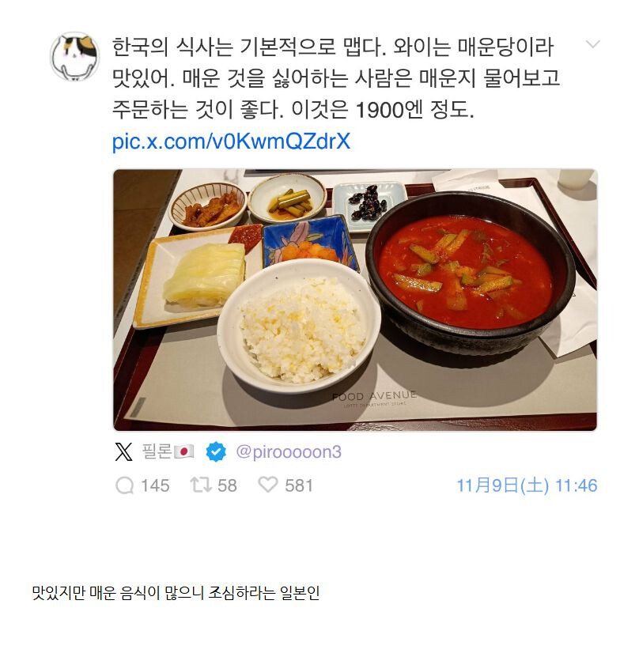Select the like count 581
The image size is (639, 672).
point(299,485)
